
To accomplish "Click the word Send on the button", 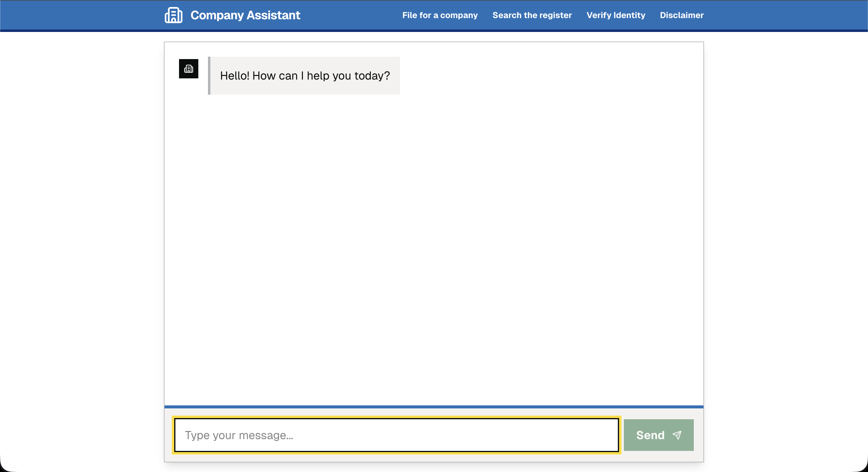I will 650,435.
